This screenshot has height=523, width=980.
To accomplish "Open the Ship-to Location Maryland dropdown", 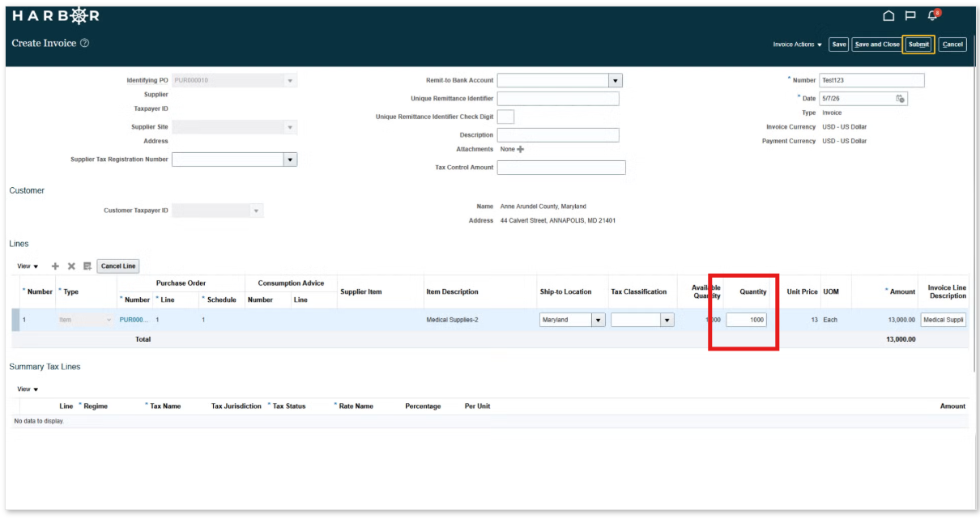I will 599,320.
